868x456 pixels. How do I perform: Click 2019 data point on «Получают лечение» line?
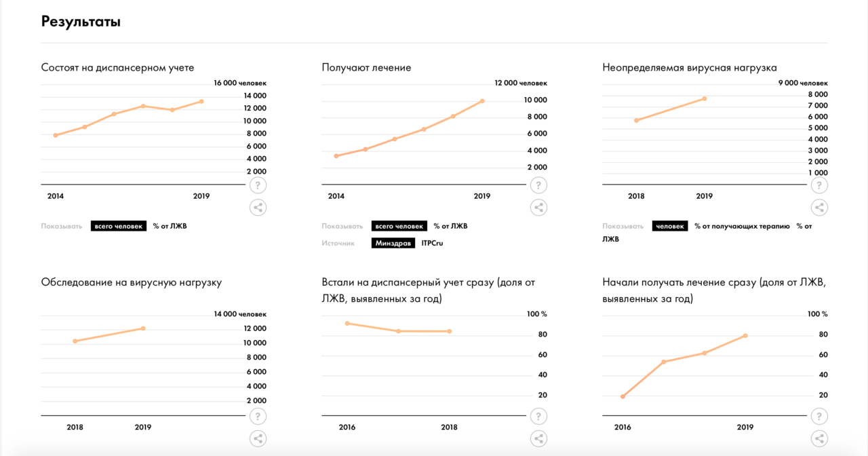click(x=482, y=101)
